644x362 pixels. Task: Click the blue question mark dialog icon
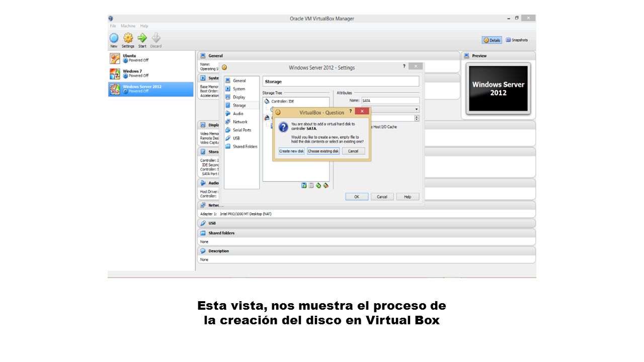283,127
